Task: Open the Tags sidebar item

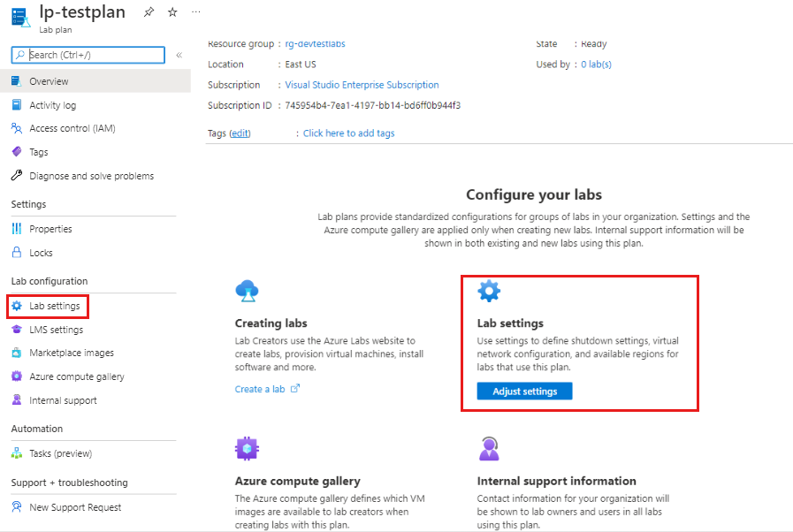Action: [38, 152]
